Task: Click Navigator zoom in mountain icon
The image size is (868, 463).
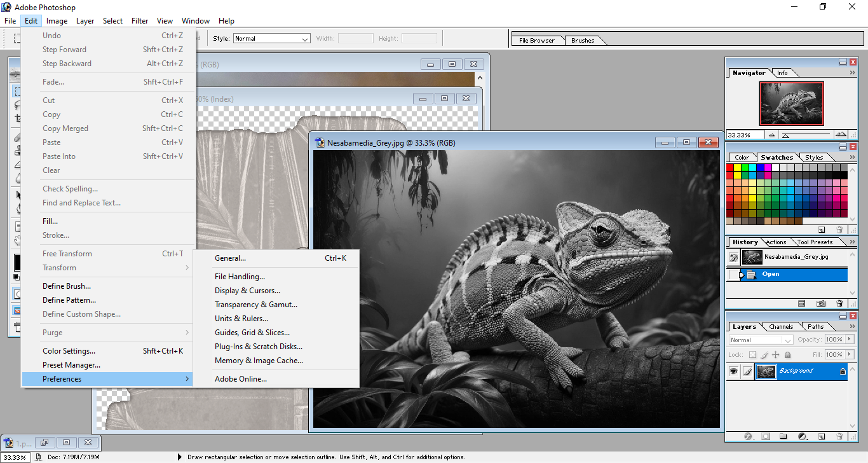Action: (841, 135)
